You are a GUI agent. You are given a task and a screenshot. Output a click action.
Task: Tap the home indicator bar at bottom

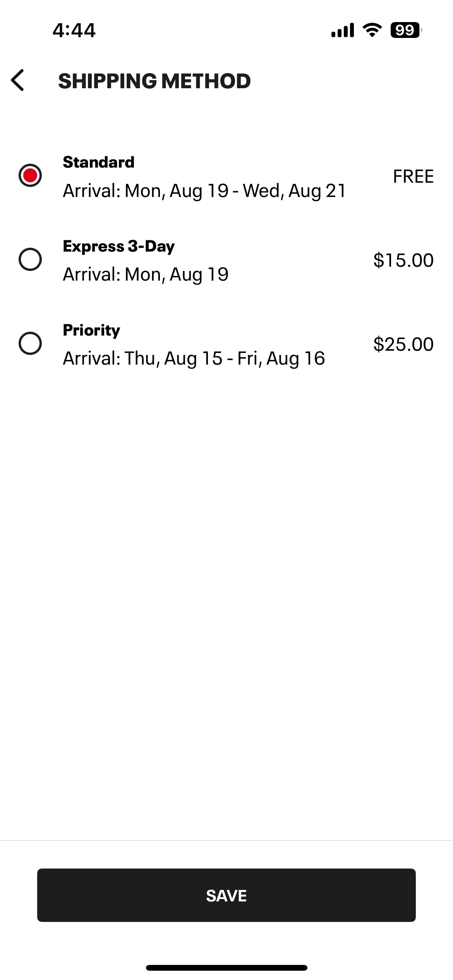[226, 968]
